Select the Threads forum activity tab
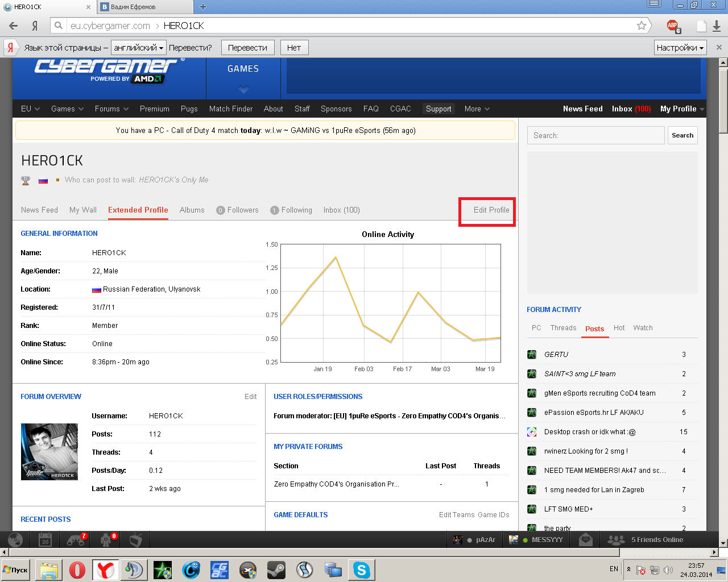The height and width of the screenshot is (582, 728). coord(563,328)
